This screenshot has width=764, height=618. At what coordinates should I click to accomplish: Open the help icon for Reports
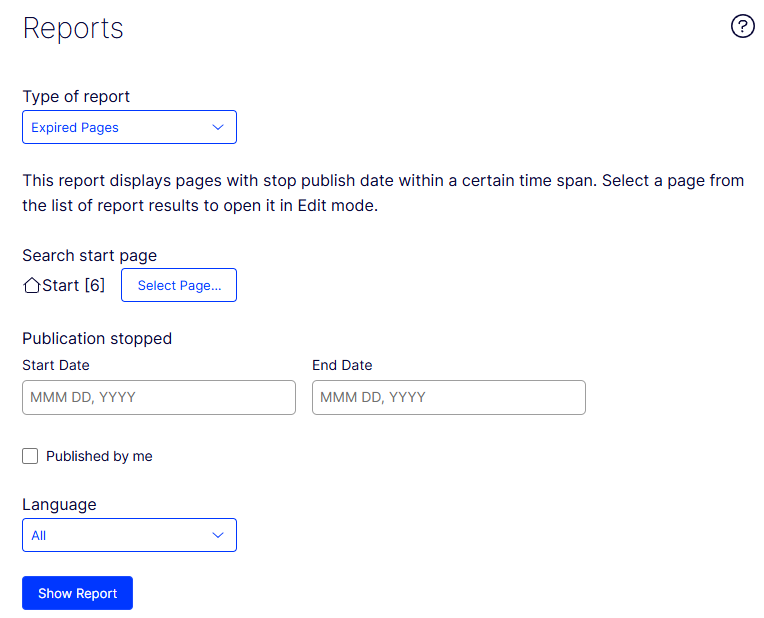click(742, 26)
